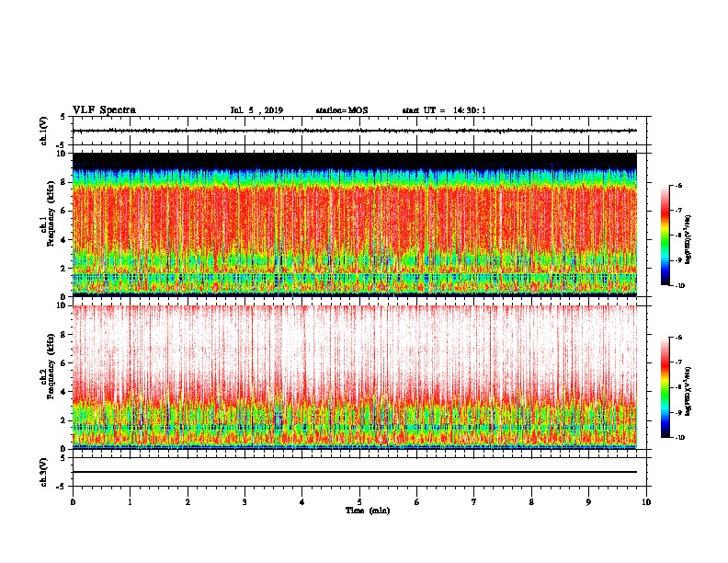Select the date label "Jul 5, 2019"
Viewport: 728px width, 563px height.
click(x=256, y=110)
